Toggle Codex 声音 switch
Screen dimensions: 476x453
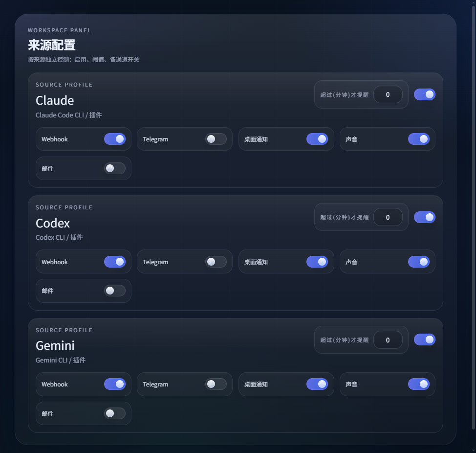coord(419,262)
